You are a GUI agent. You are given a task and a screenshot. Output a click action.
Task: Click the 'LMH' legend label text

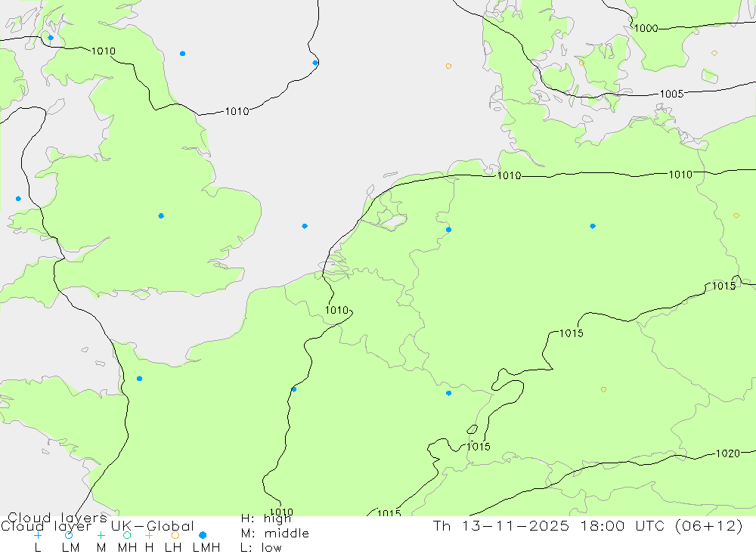pos(206,548)
